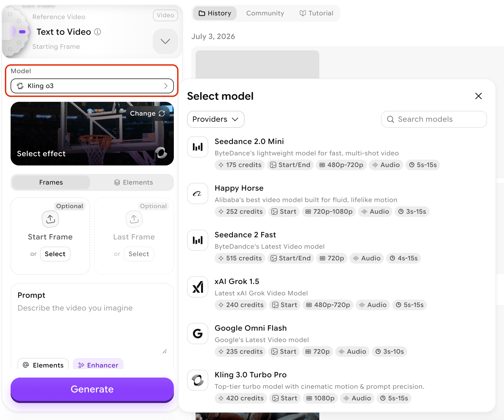Click Change on the effect preview
The width and height of the screenshot is (504, 420).
148,113
